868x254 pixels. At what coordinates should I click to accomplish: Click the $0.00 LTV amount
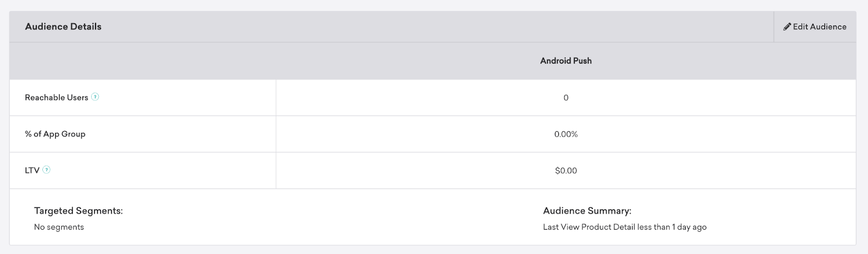[x=566, y=170]
